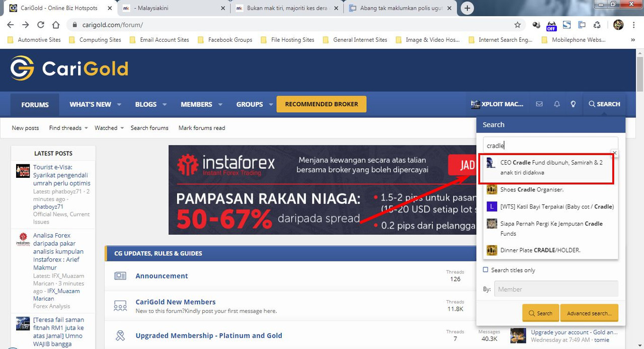
Task: Switch to Abang tak maklumkan polis tab
Action: tap(400, 8)
